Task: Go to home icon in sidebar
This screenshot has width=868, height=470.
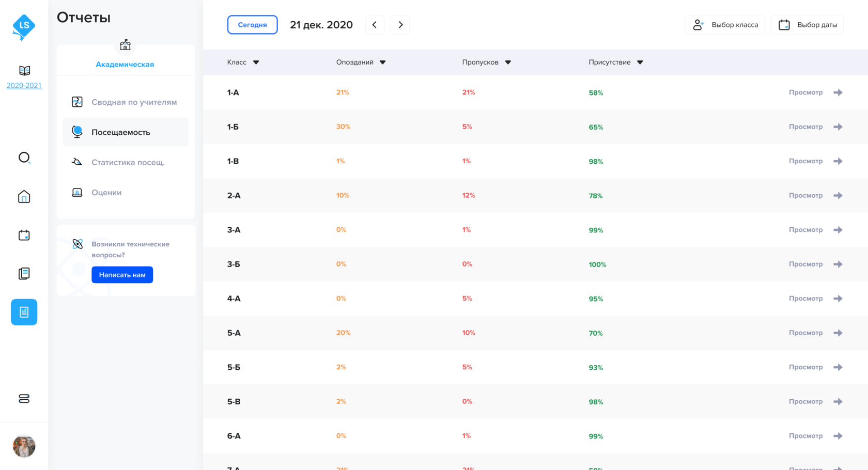Action: point(24,197)
